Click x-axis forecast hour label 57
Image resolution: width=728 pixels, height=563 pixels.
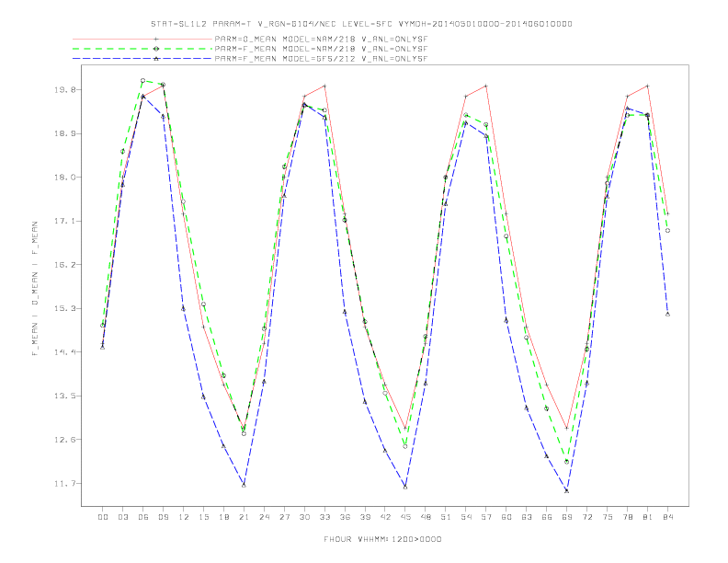tap(486, 517)
